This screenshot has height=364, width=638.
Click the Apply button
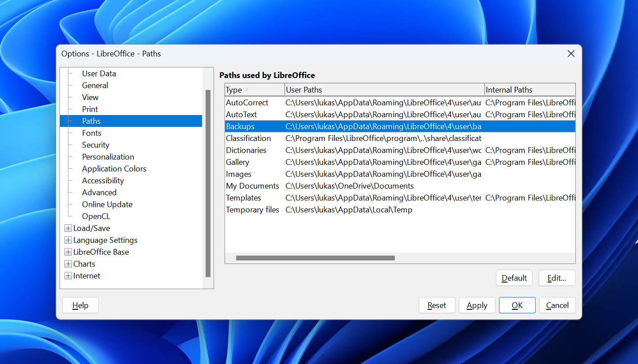477,305
